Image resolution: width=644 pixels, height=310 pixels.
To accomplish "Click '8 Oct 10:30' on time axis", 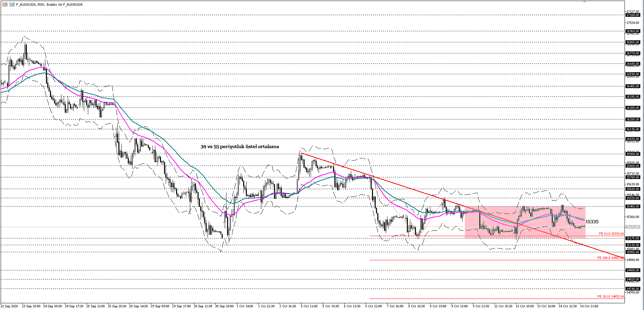I will pos(417,306).
